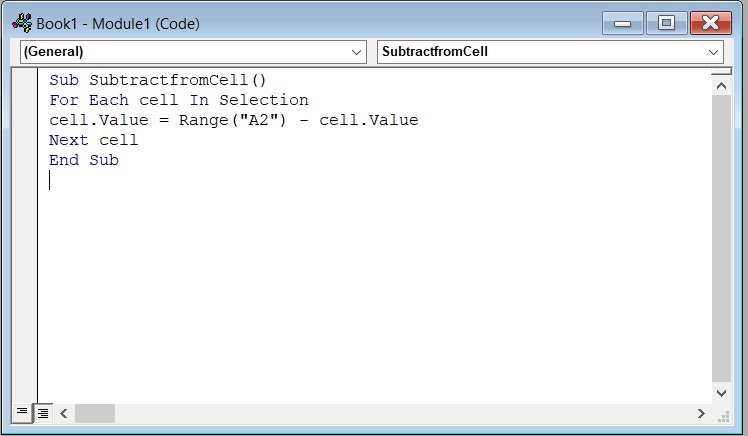Close the Module1 code window
Screen dimensions: 748x436
710,23
